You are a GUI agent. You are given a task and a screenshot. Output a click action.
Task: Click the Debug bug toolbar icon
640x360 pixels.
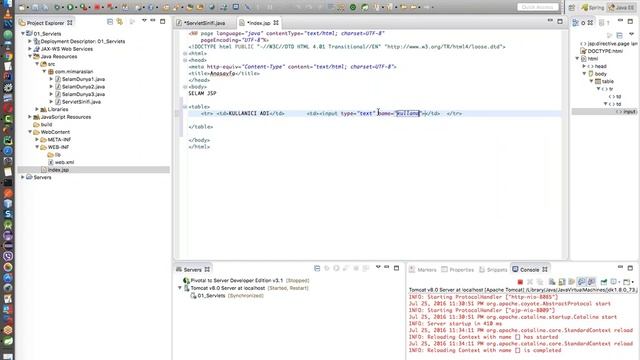tap(57, 7)
